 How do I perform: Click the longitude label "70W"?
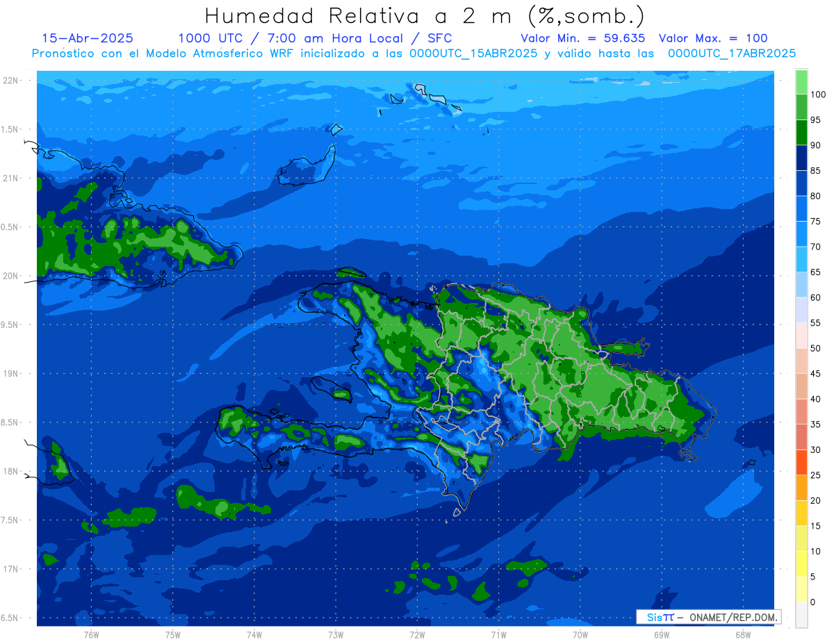tap(580, 634)
